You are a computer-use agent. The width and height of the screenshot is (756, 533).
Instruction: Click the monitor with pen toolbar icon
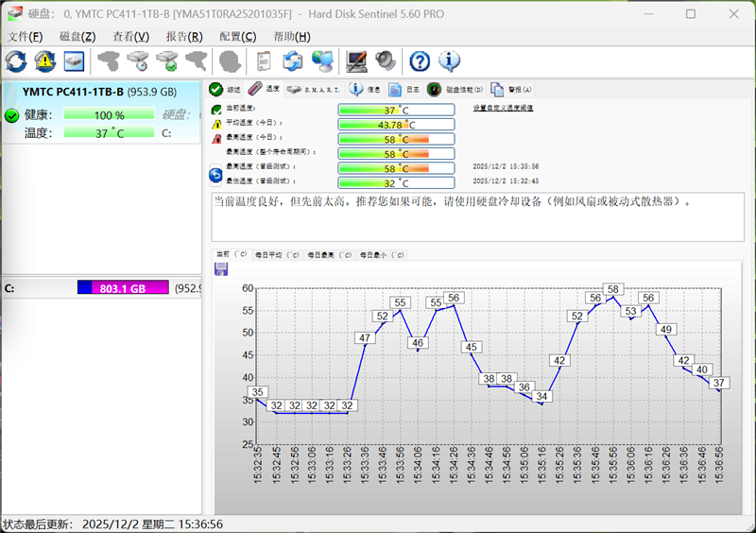pyautogui.click(x=356, y=61)
